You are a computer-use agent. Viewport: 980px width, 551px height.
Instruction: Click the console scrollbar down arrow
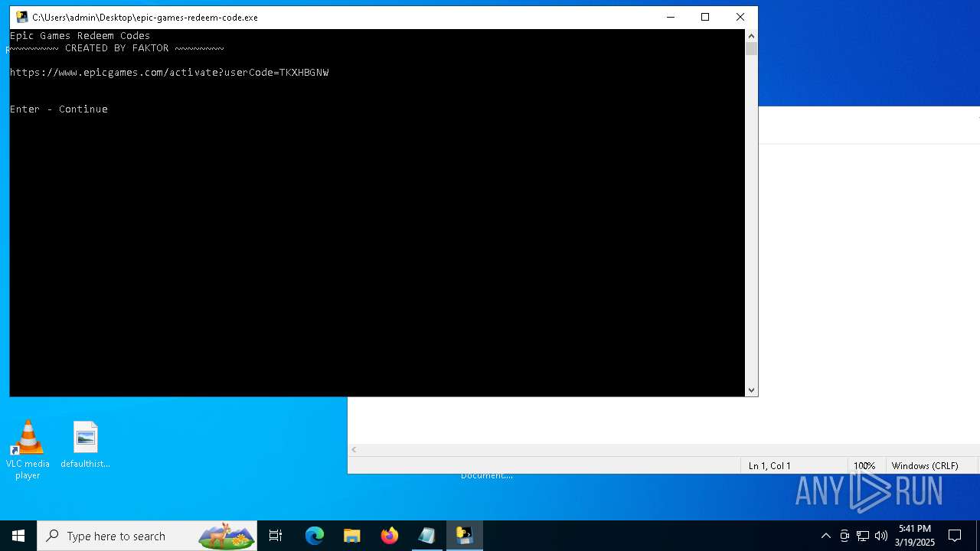[x=752, y=390]
